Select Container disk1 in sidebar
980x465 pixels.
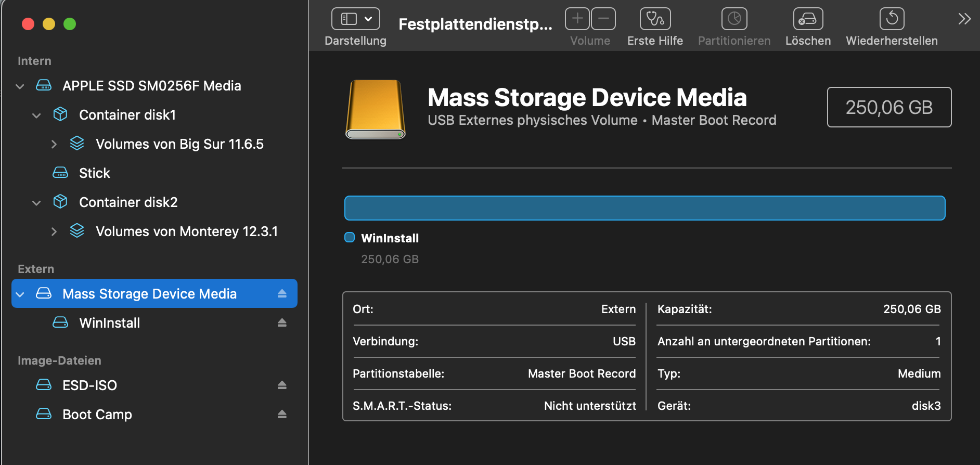pos(127,115)
